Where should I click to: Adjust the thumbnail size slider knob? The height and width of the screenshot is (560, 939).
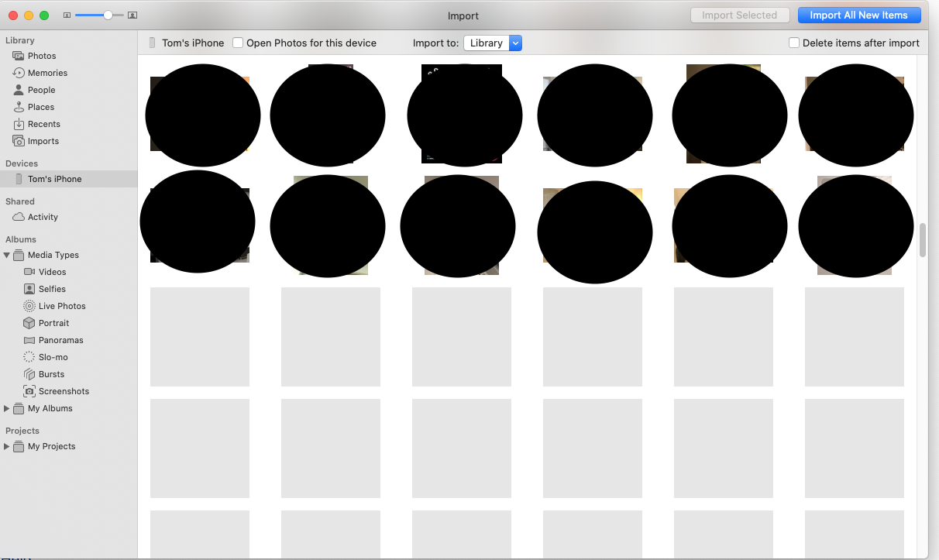point(108,15)
